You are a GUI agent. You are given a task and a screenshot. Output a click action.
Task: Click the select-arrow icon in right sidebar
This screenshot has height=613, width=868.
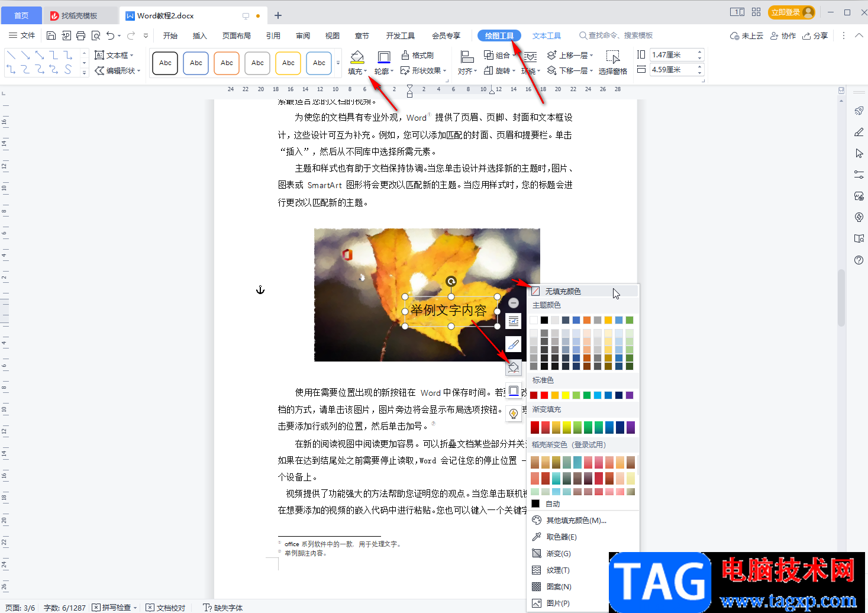(x=859, y=153)
